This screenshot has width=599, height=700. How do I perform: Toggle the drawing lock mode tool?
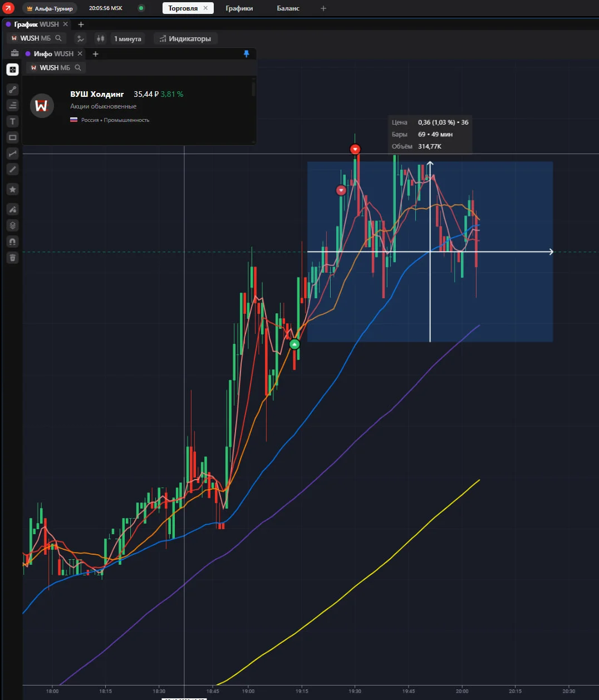pyautogui.click(x=13, y=209)
